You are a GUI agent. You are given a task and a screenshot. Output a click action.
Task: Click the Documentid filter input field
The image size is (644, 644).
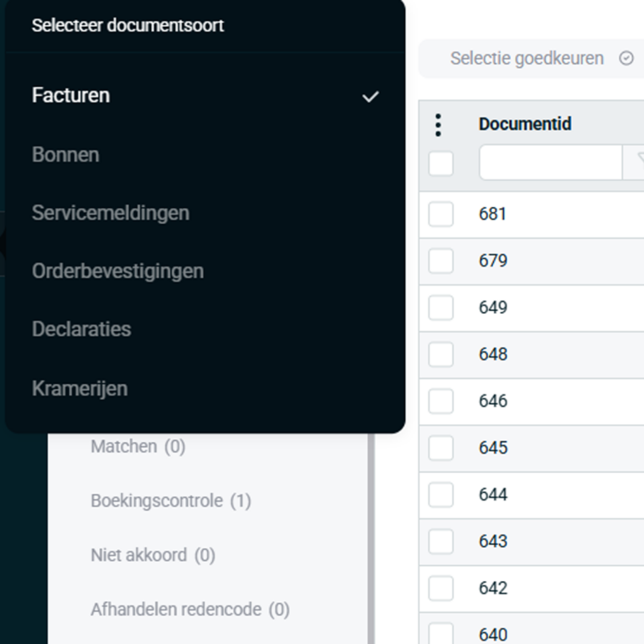pos(550,163)
